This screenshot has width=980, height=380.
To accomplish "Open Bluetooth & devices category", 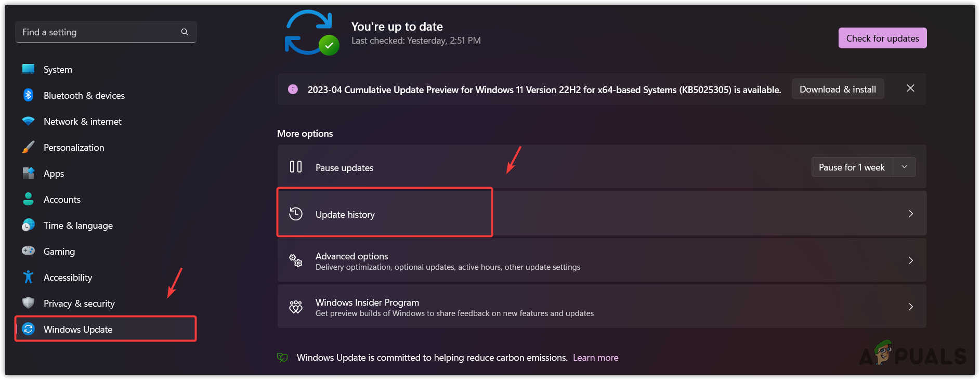I will click(106, 95).
